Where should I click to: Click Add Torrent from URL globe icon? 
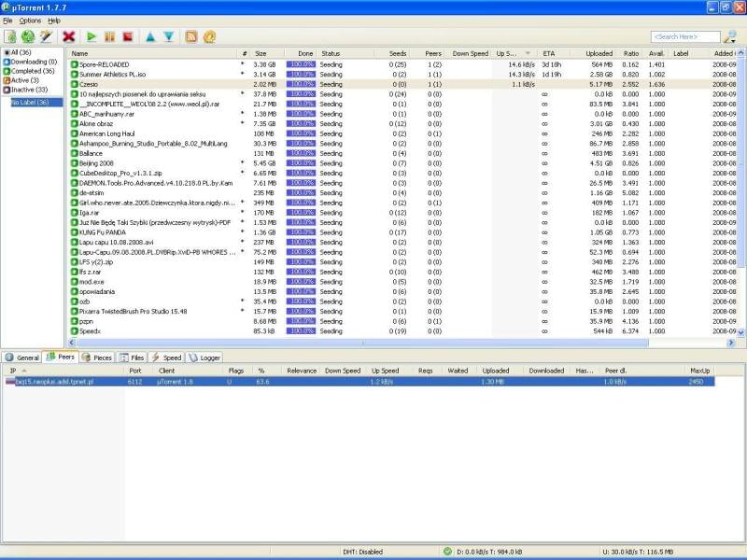click(x=28, y=36)
